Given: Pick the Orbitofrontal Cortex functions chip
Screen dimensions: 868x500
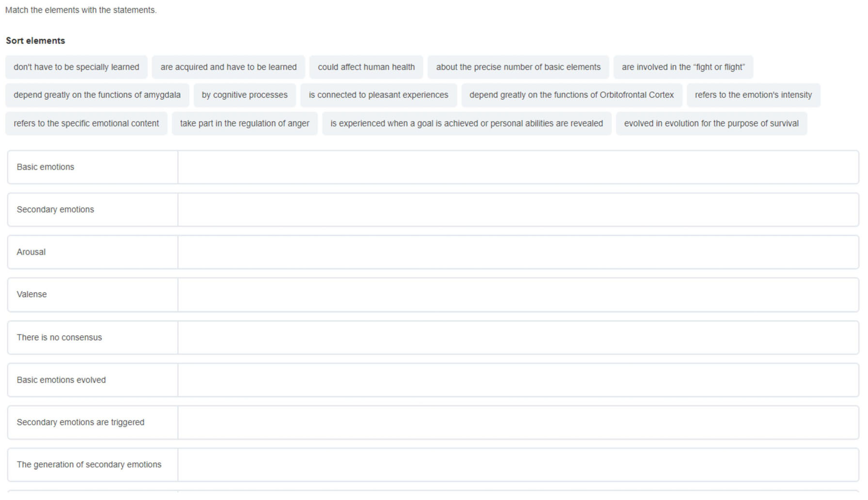Looking at the screenshot, I should pyautogui.click(x=571, y=95).
